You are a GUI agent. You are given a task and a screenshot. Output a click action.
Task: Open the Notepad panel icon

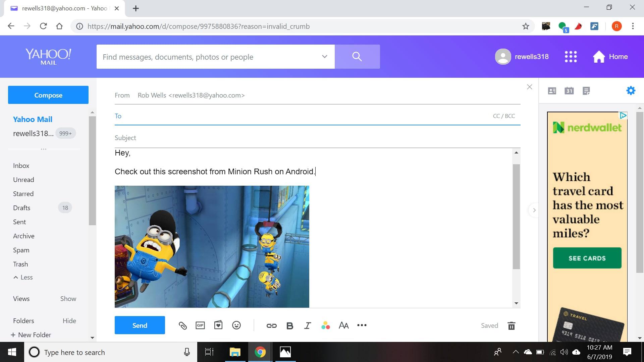(x=586, y=91)
